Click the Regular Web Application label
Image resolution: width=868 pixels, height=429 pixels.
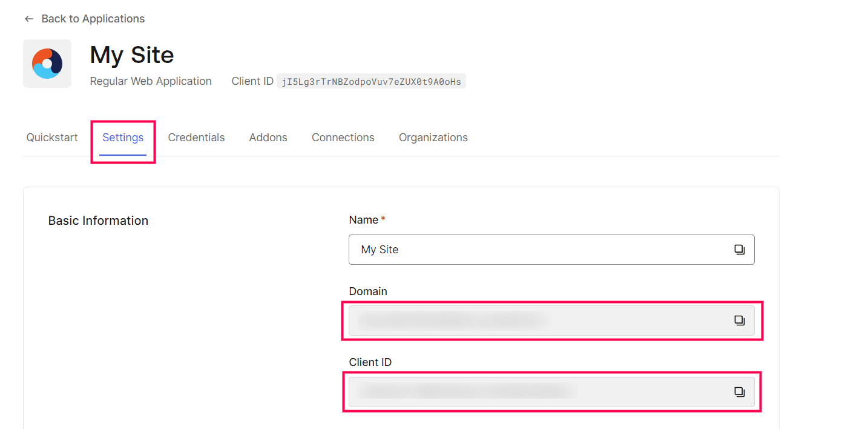(x=151, y=81)
